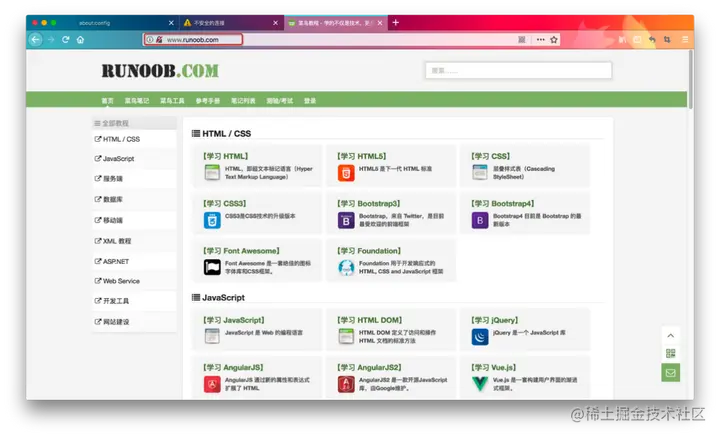Open site information icon in address bar
Screen dimensions: 720x437
point(150,40)
